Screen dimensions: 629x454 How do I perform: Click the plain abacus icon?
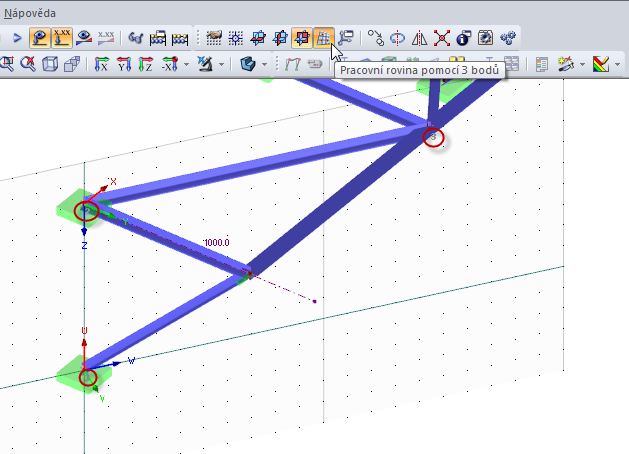tap(180, 39)
